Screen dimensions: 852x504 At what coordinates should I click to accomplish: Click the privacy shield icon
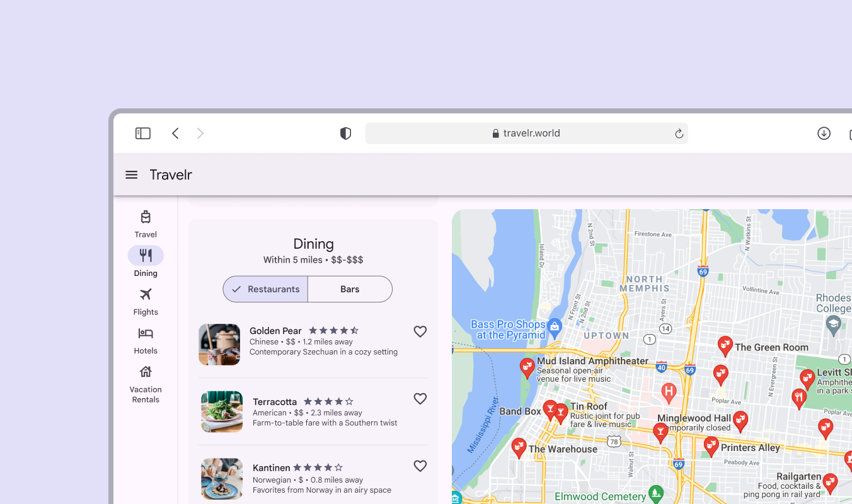coord(345,133)
